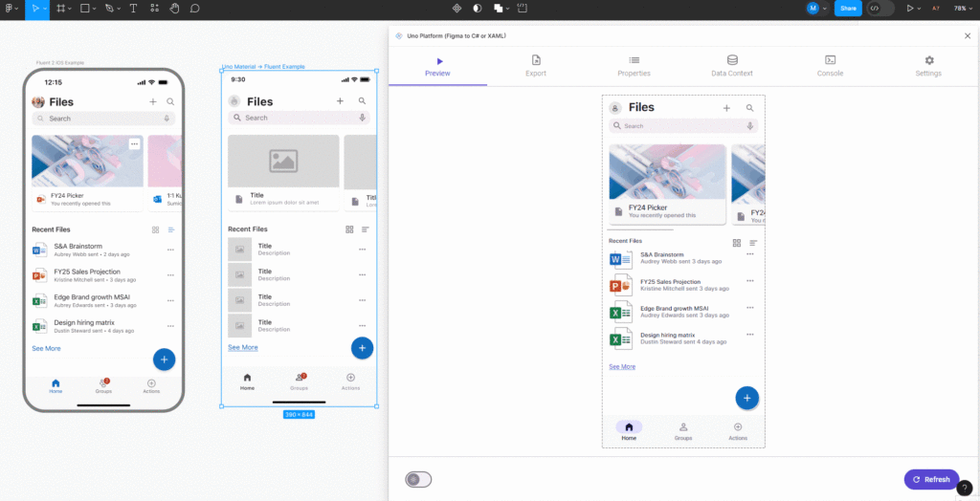Click the FY24 Picker thumbnail in plugin preview
Image resolution: width=980 pixels, height=501 pixels.
point(667,172)
